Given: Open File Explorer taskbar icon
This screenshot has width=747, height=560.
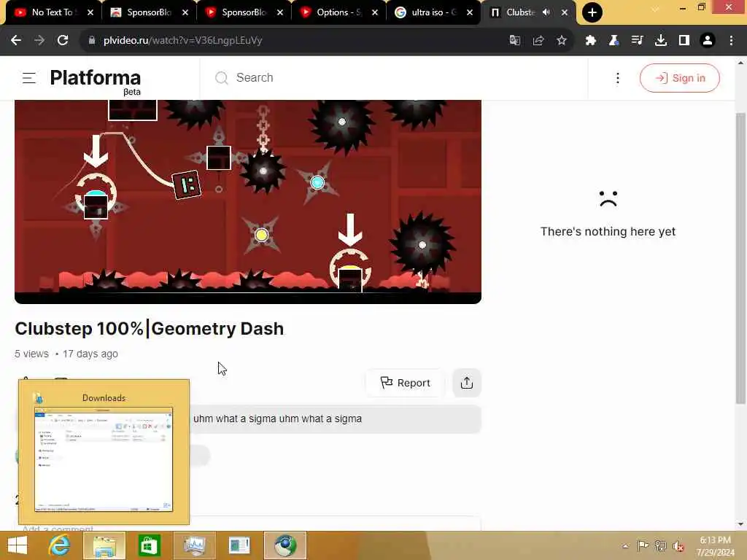Looking at the screenshot, I should (105, 545).
